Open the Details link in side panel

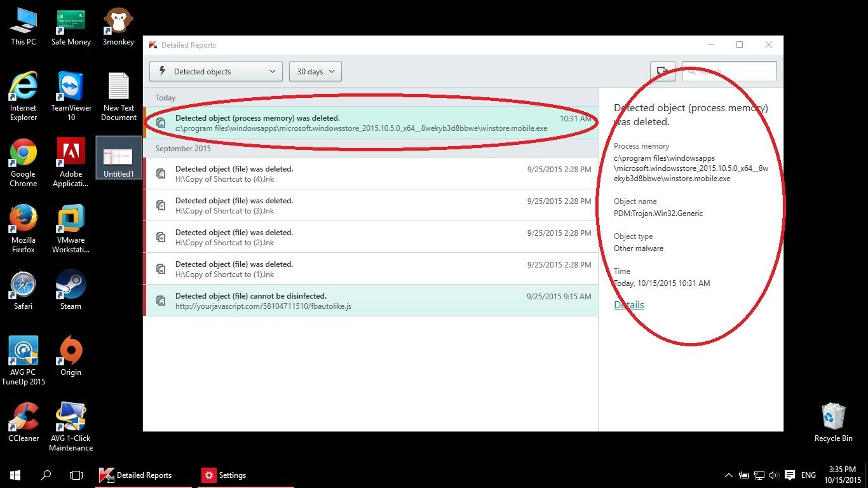pyautogui.click(x=628, y=305)
